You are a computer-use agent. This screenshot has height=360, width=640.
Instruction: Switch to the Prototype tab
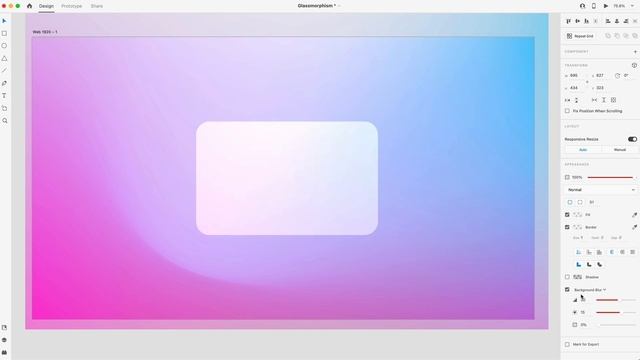[71, 6]
